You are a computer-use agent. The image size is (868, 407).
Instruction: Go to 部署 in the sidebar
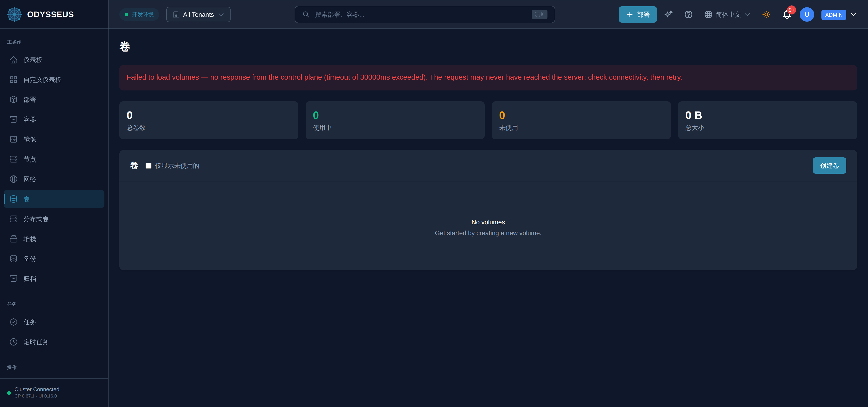pyautogui.click(x=54, y=99)
